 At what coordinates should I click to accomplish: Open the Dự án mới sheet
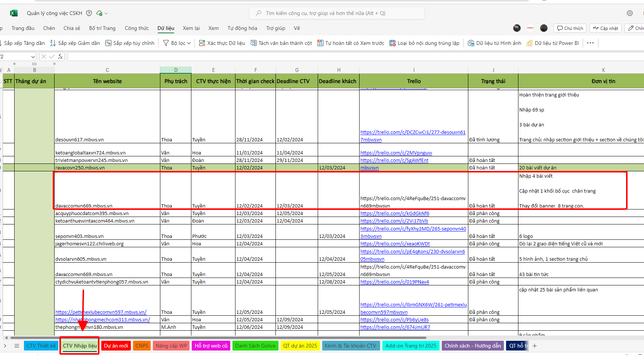pyautogui.click(x=116, y=346)
